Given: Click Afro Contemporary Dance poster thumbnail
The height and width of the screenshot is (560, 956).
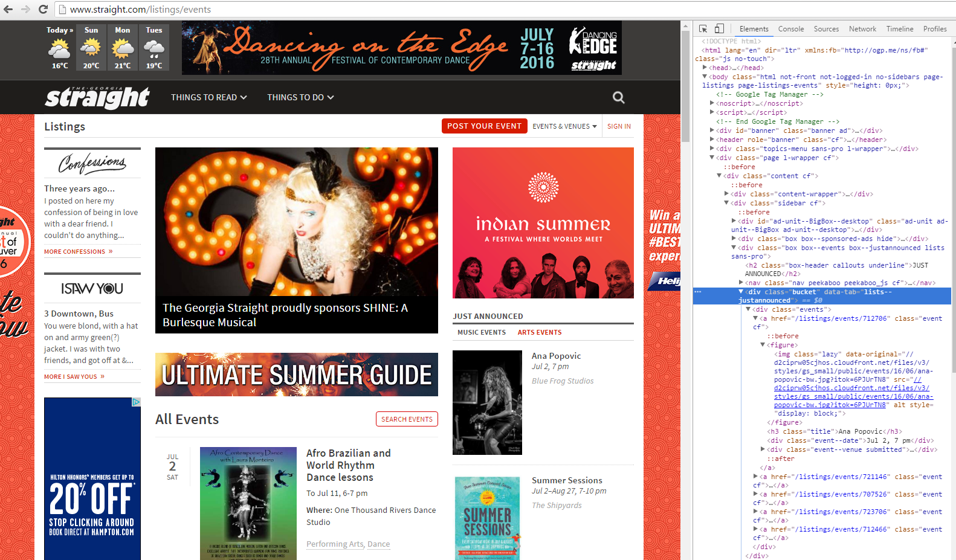Looking at the screenshot, I should tap(248, 503).
